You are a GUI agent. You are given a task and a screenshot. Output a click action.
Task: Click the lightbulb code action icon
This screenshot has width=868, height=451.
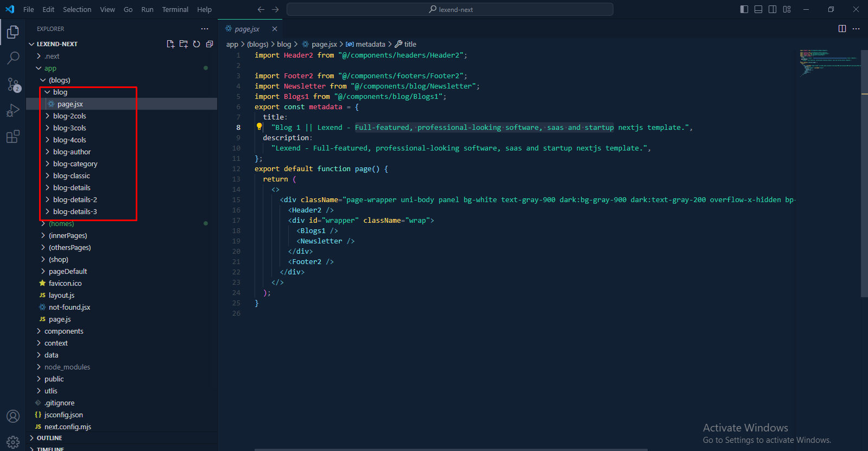[x=259, y=127]
